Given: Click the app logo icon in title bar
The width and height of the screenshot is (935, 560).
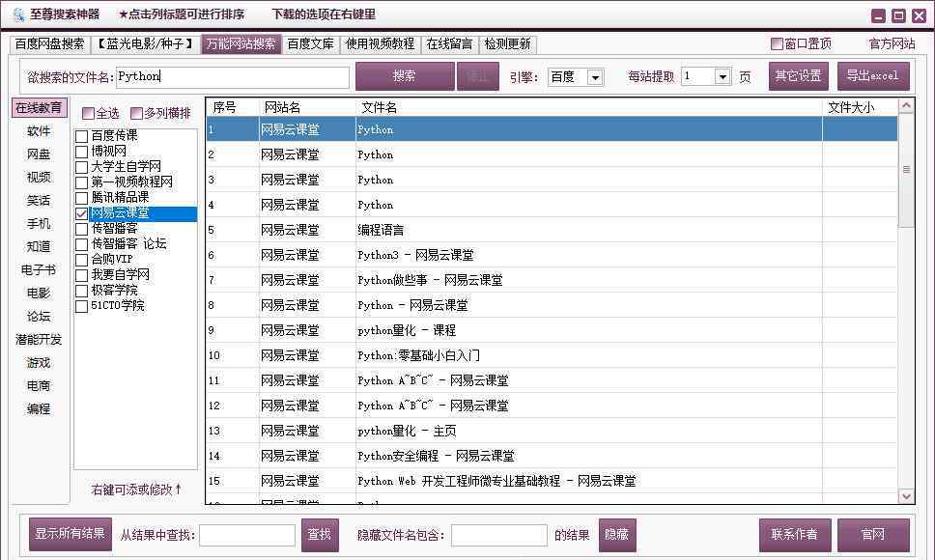Looking at the screenshot, I should point(18,14).
